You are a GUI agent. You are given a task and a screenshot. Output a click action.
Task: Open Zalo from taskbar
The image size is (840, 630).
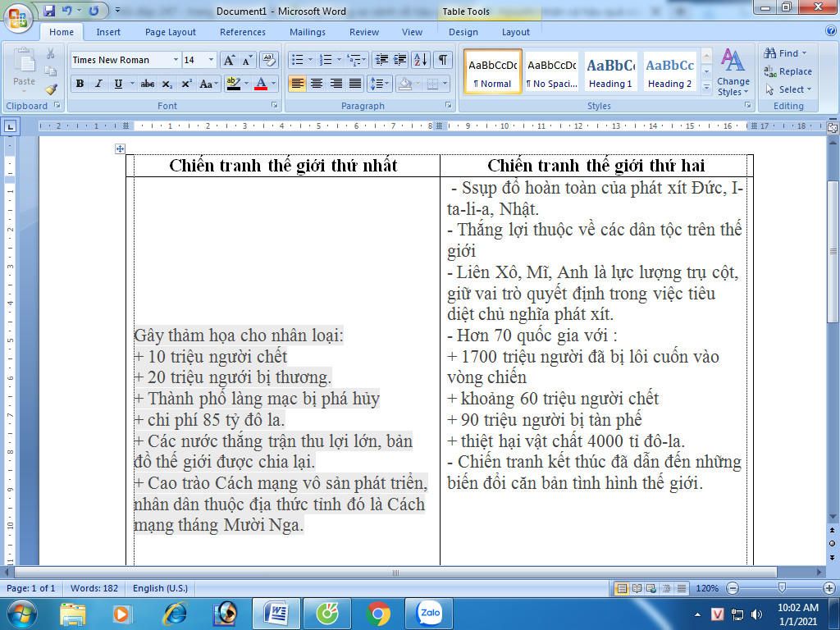coord(430,614)
